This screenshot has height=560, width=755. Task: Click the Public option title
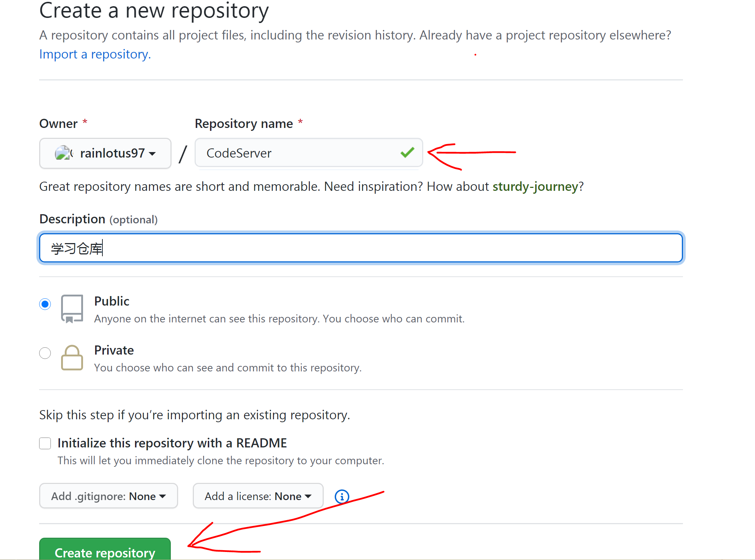112,301
